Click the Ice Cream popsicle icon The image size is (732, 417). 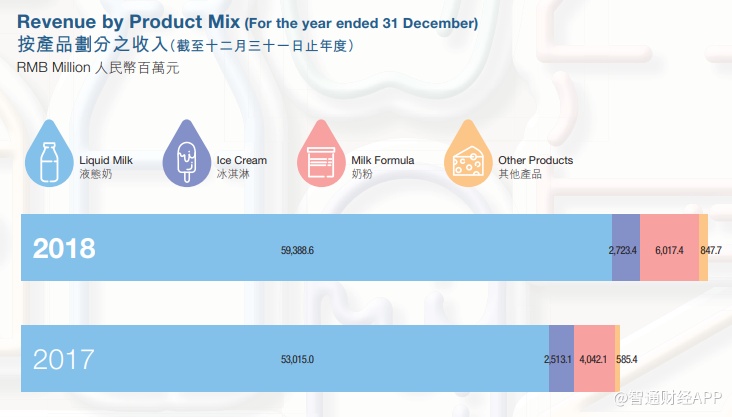click(185, 159)
